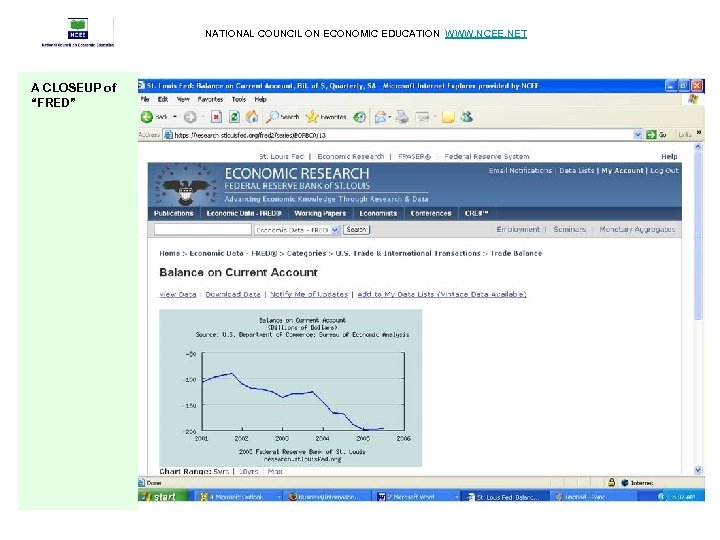
Task: Click the Search button next to dropdown
Action: pos(356,230)
